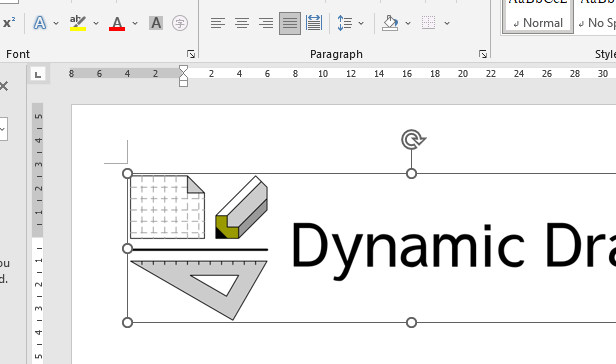The height and width of the screenshot is (364, 616).
Task: Open font color dropdown arrow
Action: [x=135, y=23]
